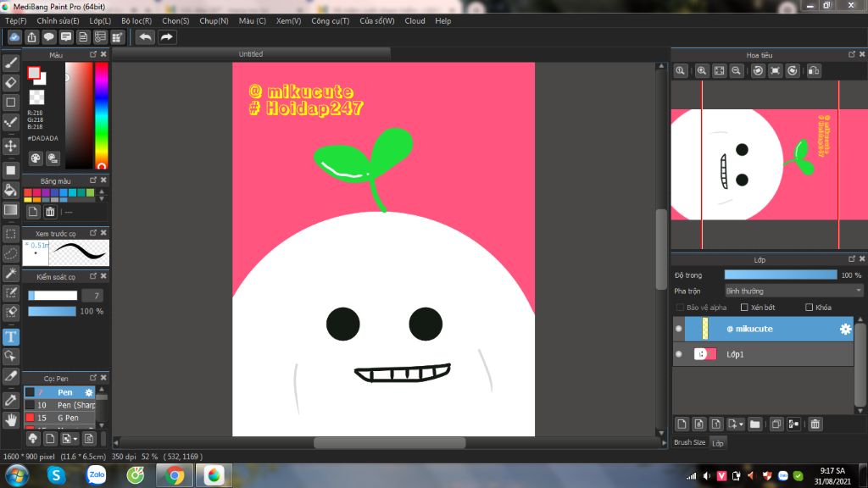Open Skype from the taskbar

click(x=56, y=475)
